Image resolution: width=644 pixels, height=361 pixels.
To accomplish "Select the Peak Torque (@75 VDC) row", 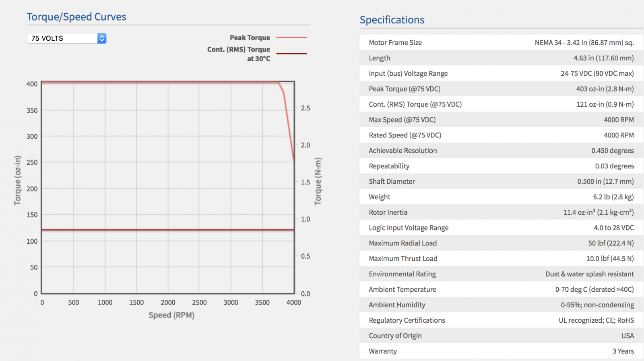I will (x=501, y=89).
